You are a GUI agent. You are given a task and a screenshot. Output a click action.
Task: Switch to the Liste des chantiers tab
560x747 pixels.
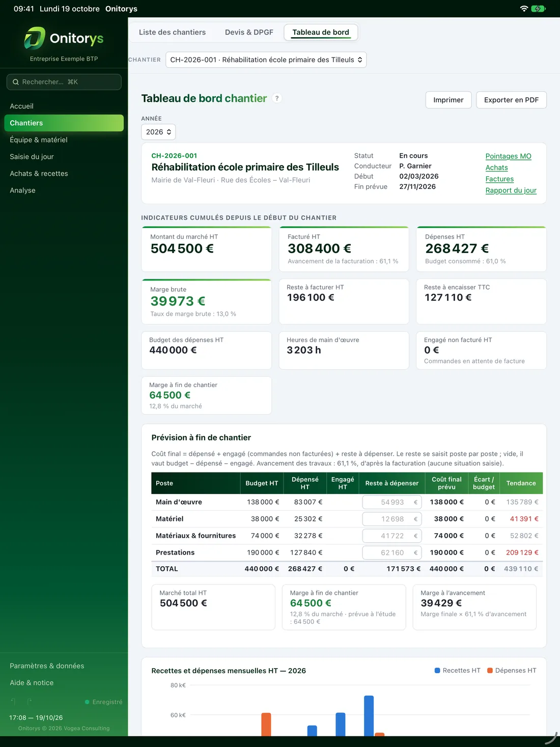click(173, 32)
